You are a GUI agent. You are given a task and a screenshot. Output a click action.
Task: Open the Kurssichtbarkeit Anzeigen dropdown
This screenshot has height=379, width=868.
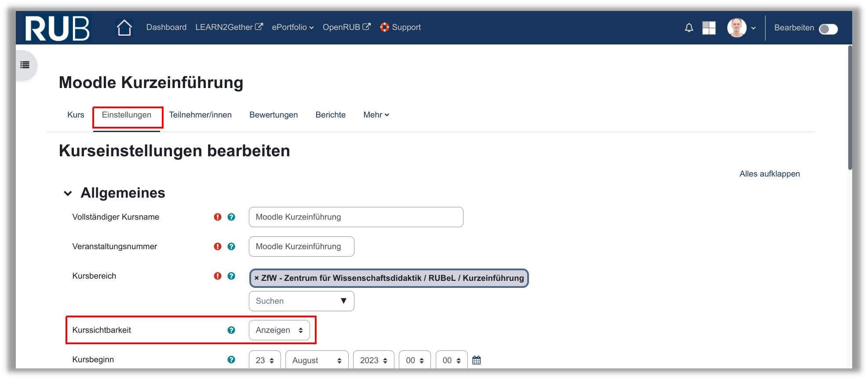click(x=279, y=330)
